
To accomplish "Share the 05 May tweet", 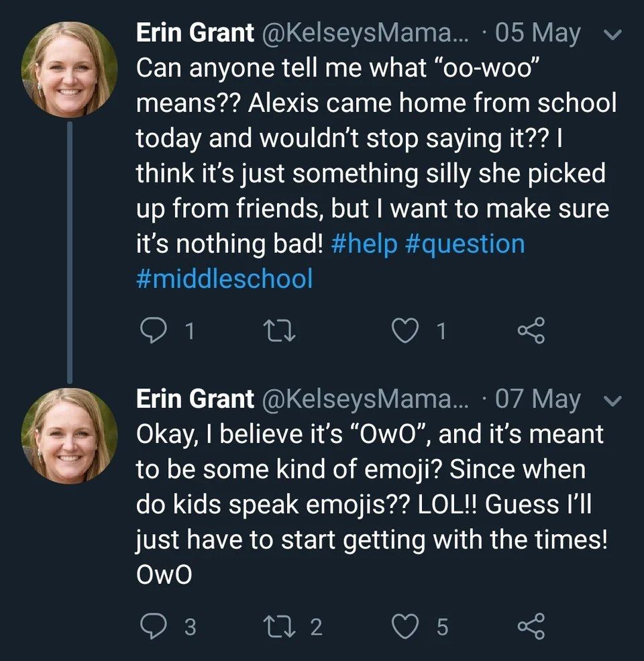I will coord(532,332).
